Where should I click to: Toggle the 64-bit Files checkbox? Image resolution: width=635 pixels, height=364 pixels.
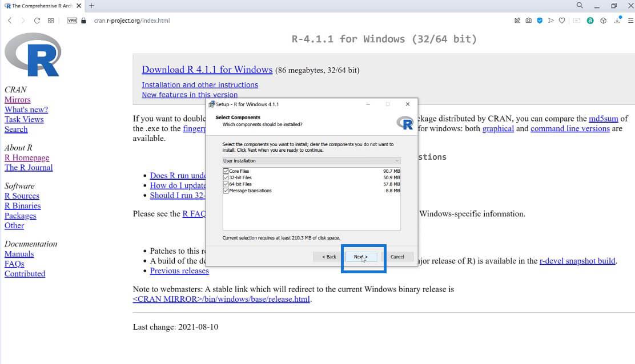[226, 184]
